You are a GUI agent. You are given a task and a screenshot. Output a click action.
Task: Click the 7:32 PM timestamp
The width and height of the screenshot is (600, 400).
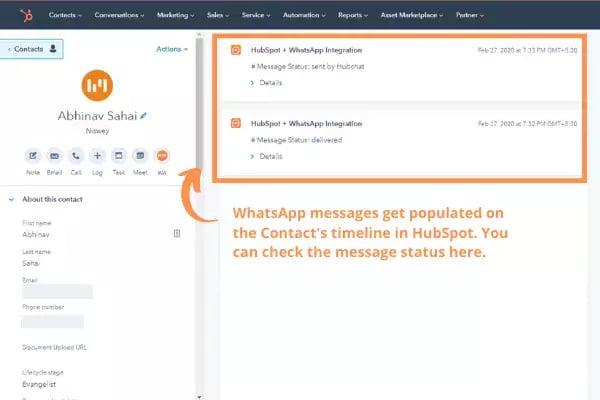point(527,124)
